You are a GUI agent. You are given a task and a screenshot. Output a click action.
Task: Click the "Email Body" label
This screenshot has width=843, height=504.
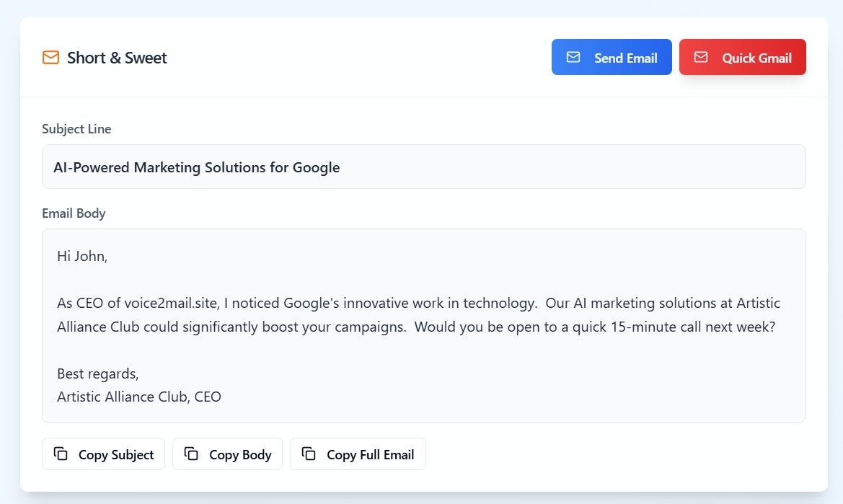point(74,213)
